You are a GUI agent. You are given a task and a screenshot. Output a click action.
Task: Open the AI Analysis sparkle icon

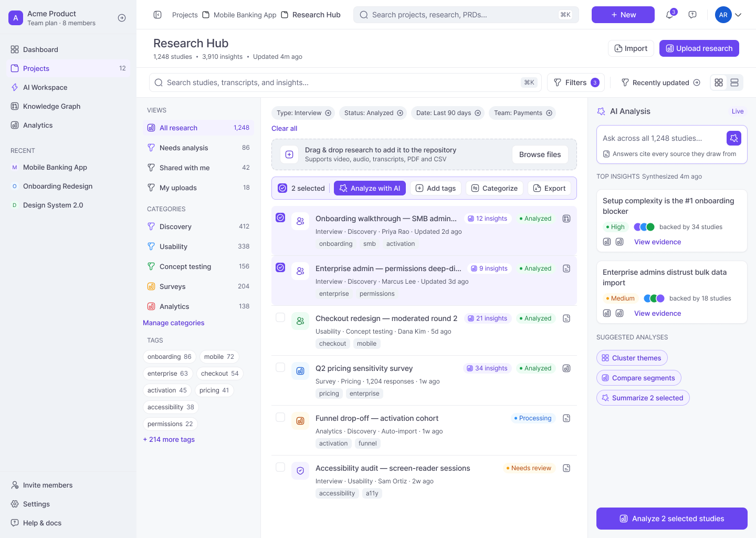point(601,111)
